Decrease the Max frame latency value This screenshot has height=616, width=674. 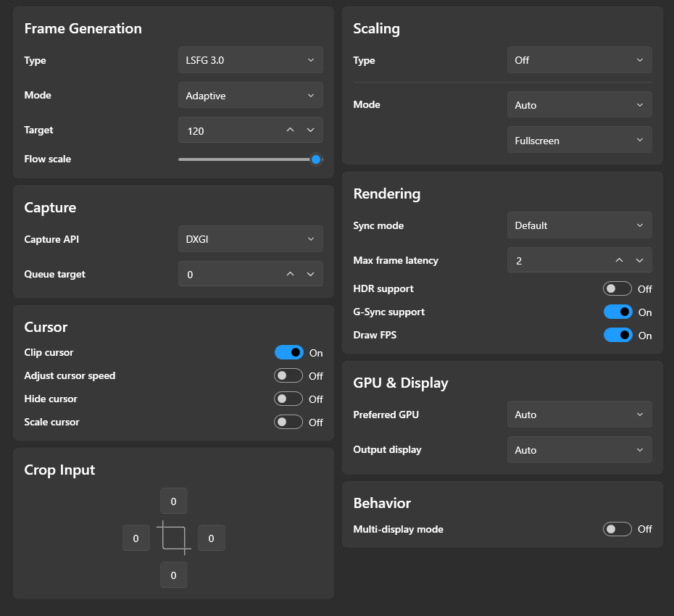(639, 260)
